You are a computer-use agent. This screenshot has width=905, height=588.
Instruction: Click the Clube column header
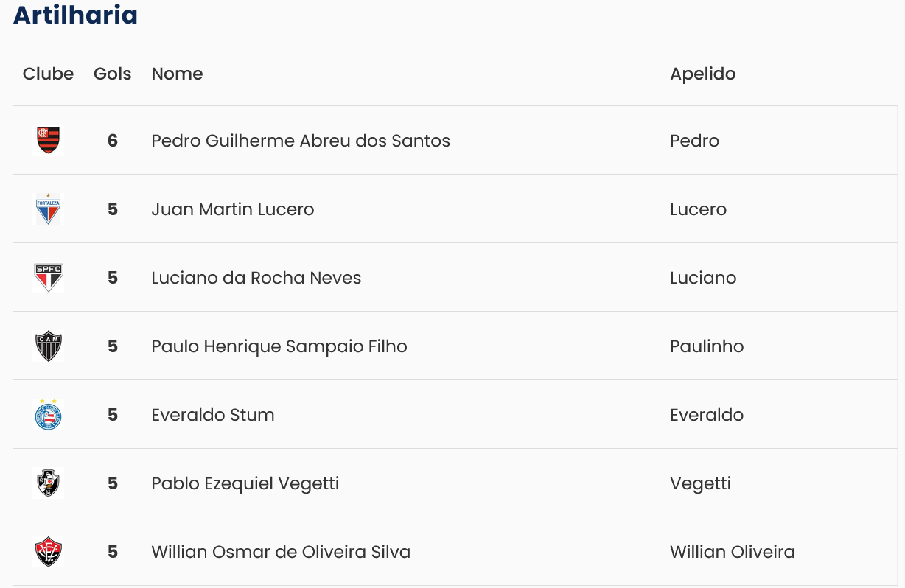(x=48, y=74)
